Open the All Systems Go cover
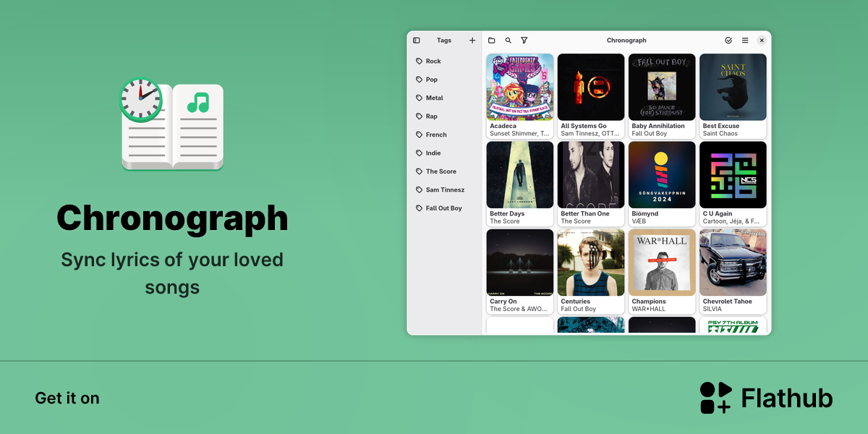Viewport: 868px width, 434px height. [591, 87]
